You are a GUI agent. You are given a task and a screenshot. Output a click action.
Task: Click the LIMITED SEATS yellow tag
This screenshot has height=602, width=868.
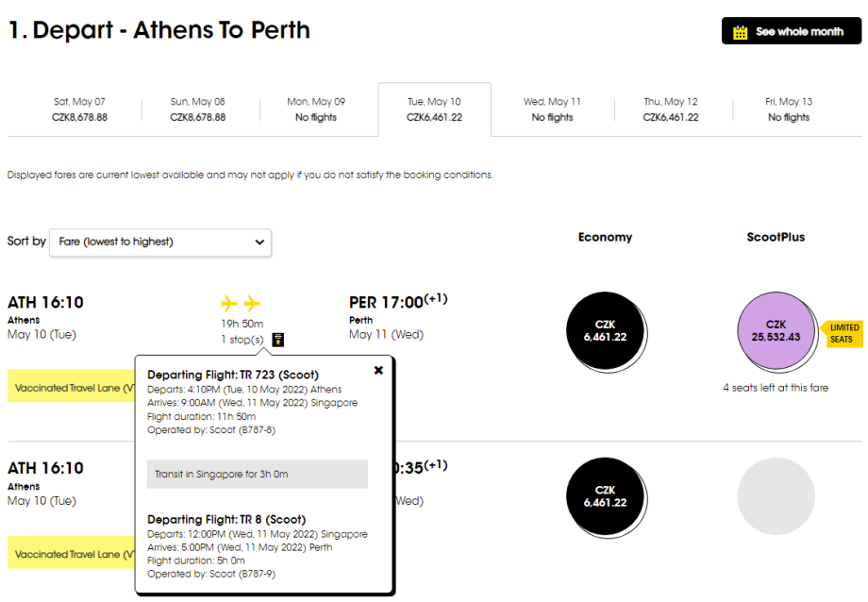[843, 334]
